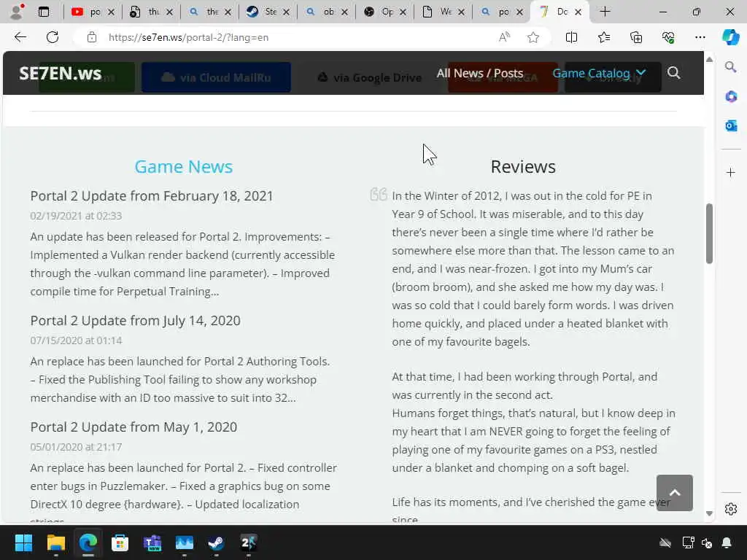Image resolution: width=747 pixels, height=560 pixels.
Task: Open Edge browser taskbar icon
Action: [x=88, y=542]
